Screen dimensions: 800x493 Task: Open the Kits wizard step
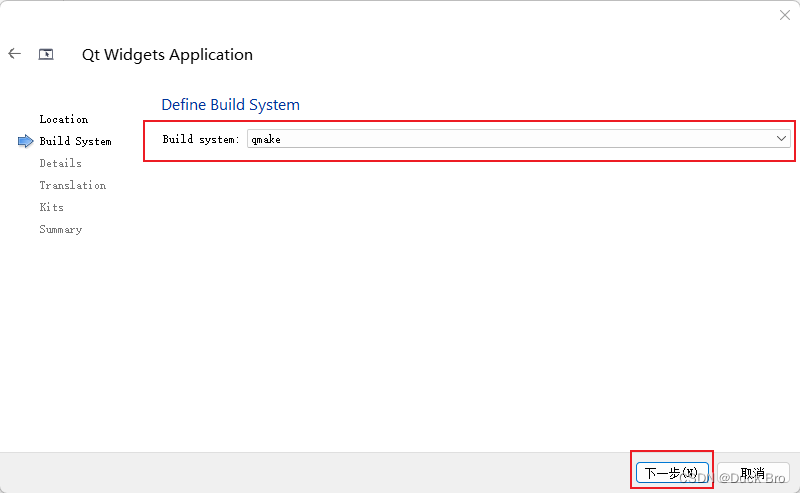pos(51,207)
